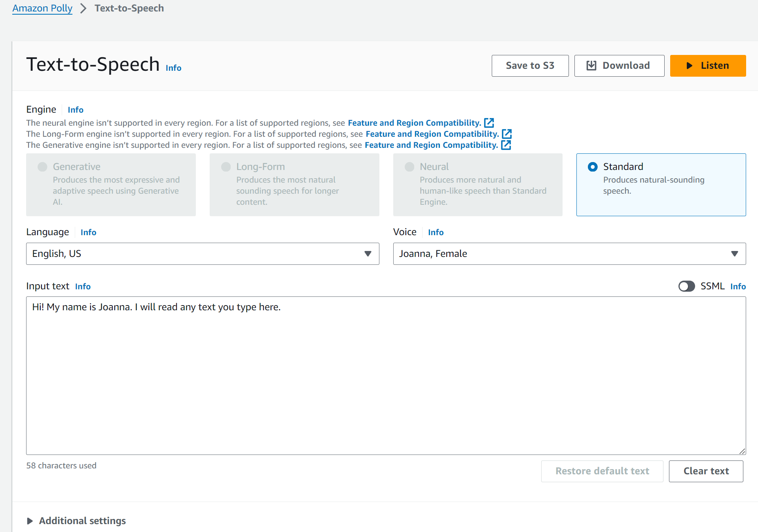Open external link icon after Generative engine notice
Screen dimensions: 758x532
tap(506, 145)
